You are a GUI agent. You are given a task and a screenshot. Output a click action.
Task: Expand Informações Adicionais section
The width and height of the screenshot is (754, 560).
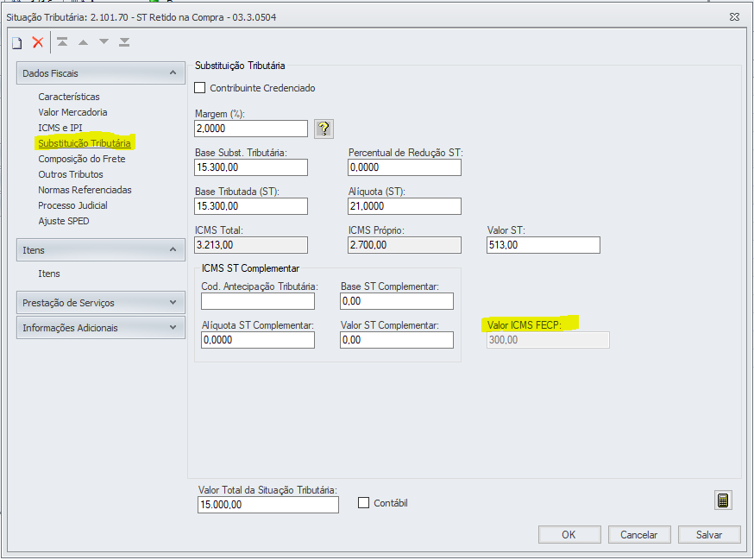point(173,328)
